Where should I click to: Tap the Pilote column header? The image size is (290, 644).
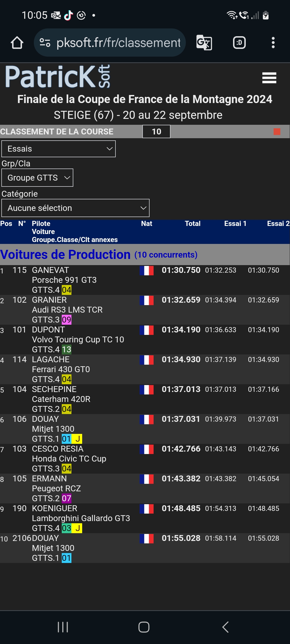[41, 224]
